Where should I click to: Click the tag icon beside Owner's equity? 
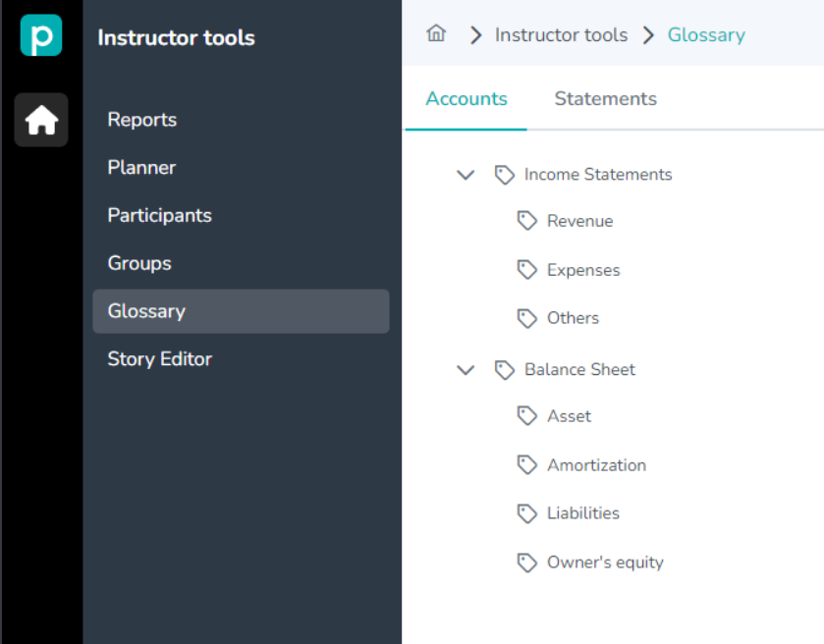coord(527,563)
